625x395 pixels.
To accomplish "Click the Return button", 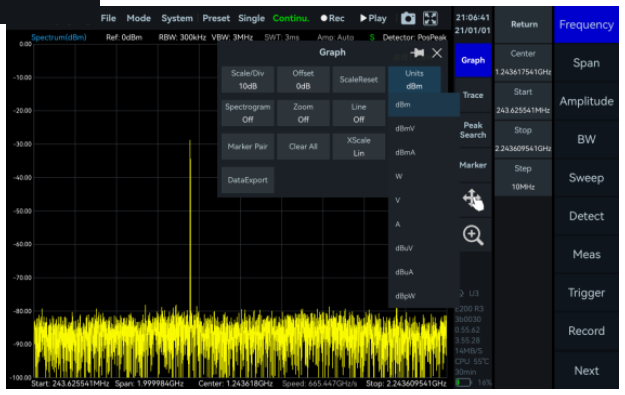I will pos(524,24).
